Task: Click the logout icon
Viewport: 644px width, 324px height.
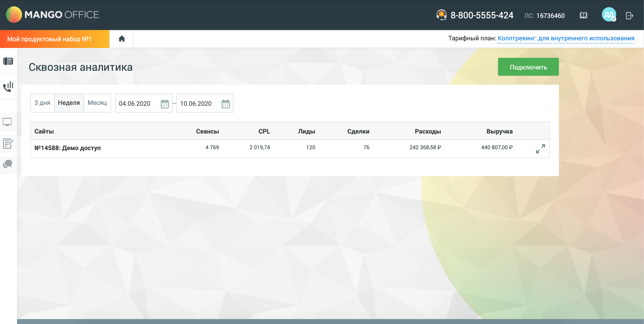Action: coord(629,15)
